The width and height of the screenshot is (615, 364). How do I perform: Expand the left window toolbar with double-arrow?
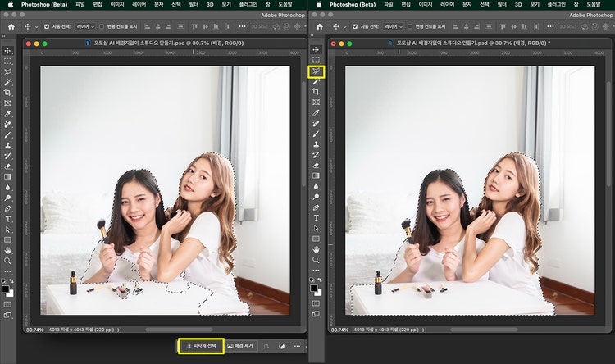click(4, 36)
